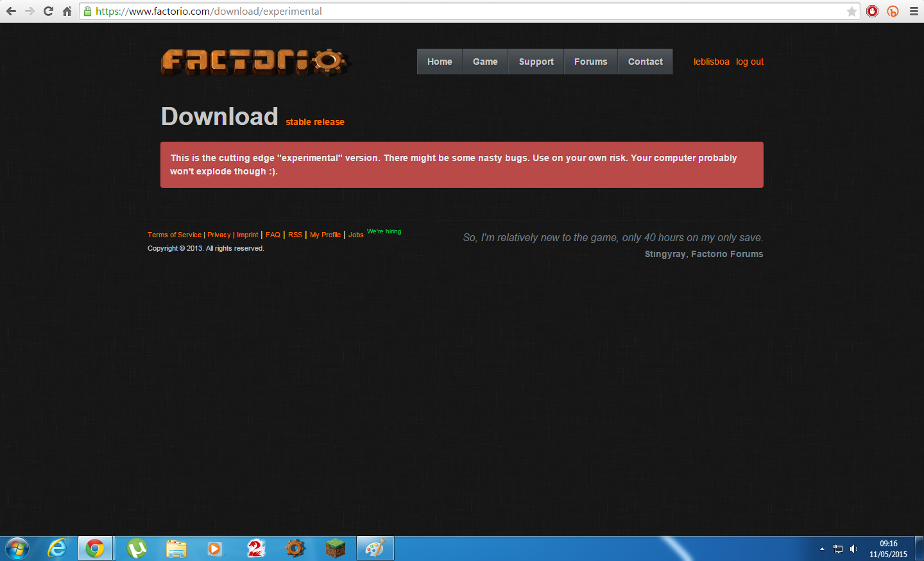Open the My Profile footer link
Viewport: 924px width, 561px height.
pos(325,235)
